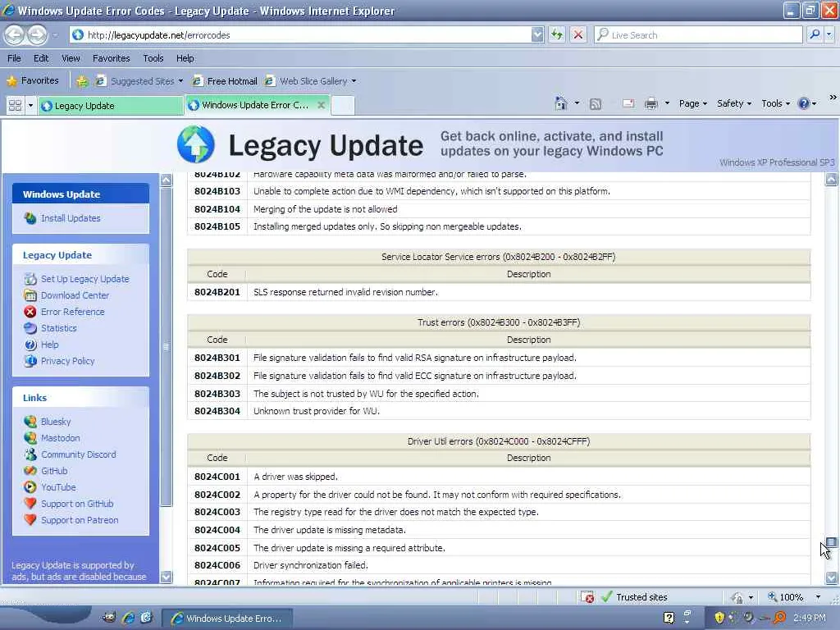This screenshot has width=840, height=630.
Task: Open the Quick Tabs grid icon
Action: coord(15,105)
